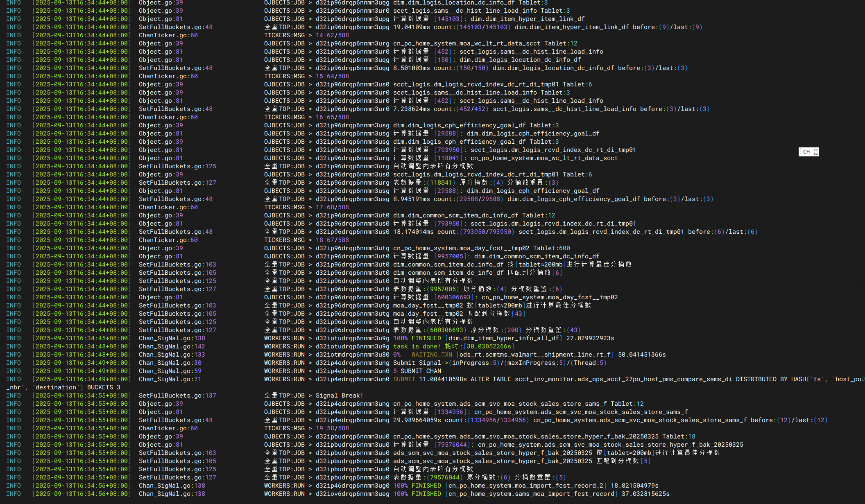865x504 pixels.
Task: Click source reference Chan_SigNal.go:30
Action: tap(170, 363)
